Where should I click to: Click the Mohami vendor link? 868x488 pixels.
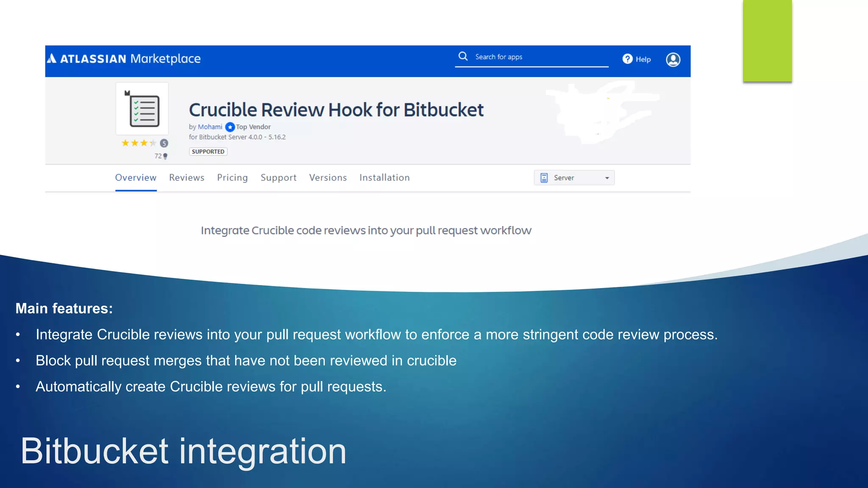click(210, 127)
